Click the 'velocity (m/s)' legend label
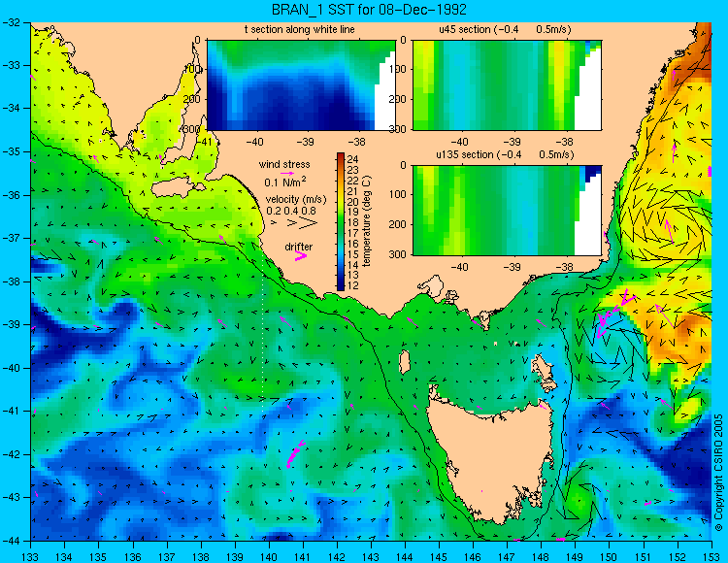This screenshot has width=728, height=563. [296, 200]
